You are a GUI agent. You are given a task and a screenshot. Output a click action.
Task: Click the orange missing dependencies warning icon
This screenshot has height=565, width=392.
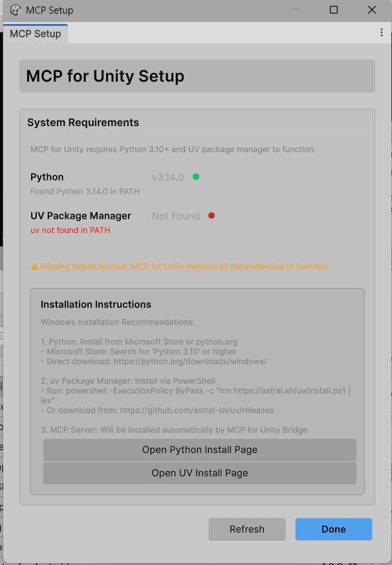click(x=34, y=267)
